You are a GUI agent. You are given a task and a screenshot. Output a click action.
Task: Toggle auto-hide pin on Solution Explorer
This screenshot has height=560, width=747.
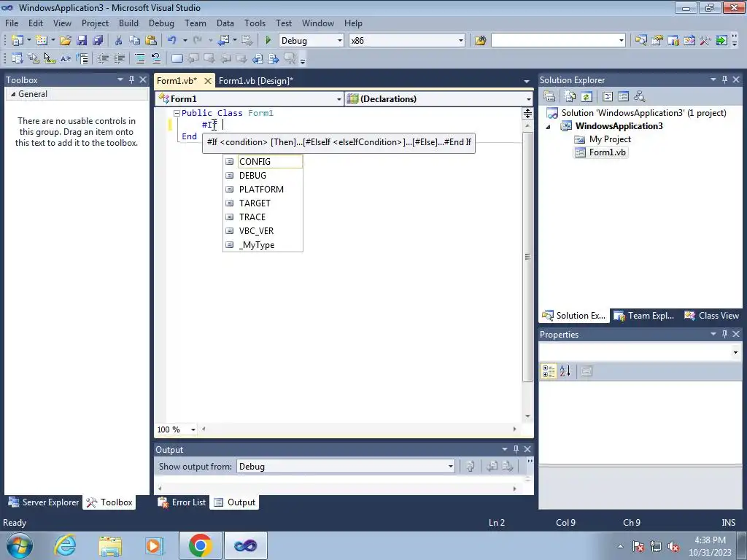click(x=724, y=79)
